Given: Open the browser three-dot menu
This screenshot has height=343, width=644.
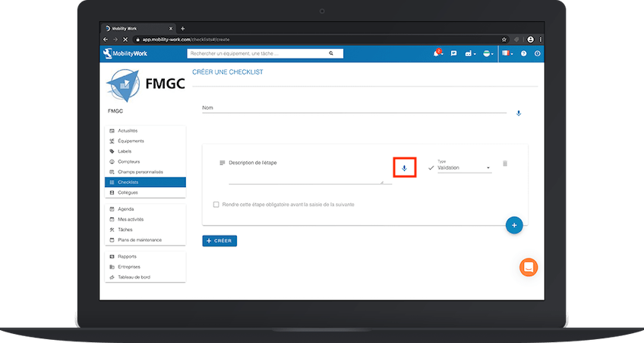Looking at the screenshot, I should click(540, 40).
